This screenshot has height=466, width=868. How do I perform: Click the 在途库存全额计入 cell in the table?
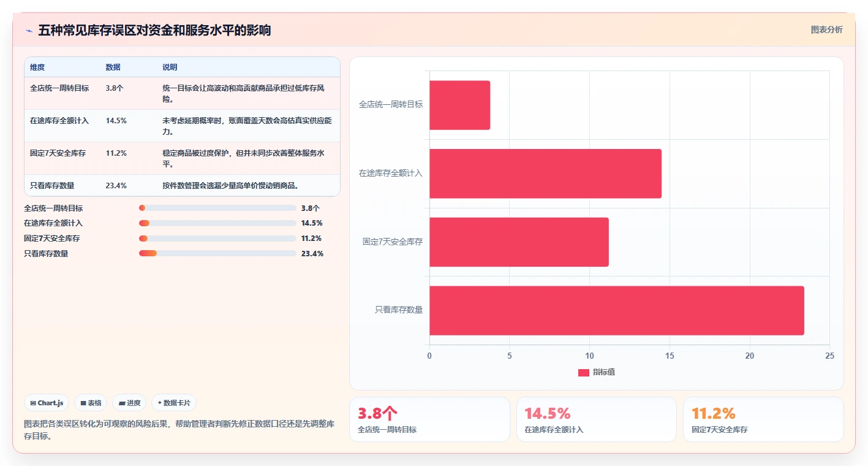coord(59,120)
